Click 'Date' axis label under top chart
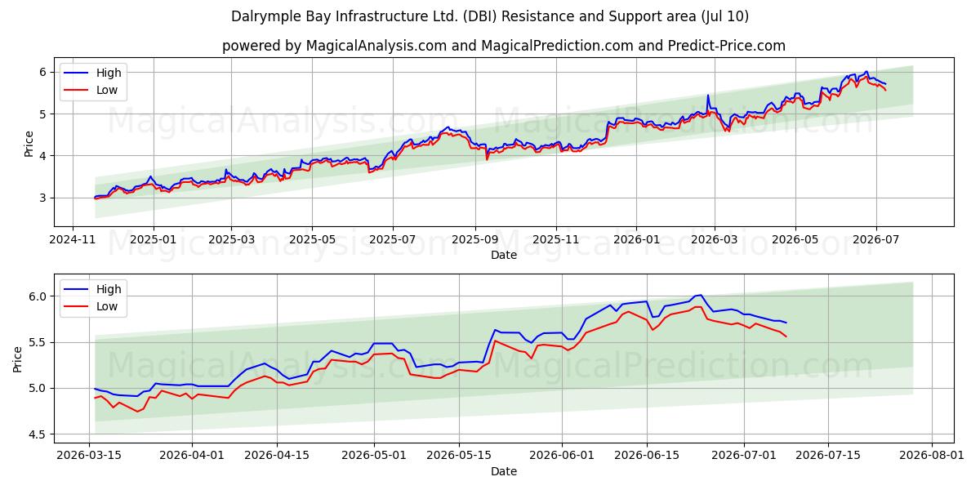The width and height of the screenshot is (980, 490). 504,256
